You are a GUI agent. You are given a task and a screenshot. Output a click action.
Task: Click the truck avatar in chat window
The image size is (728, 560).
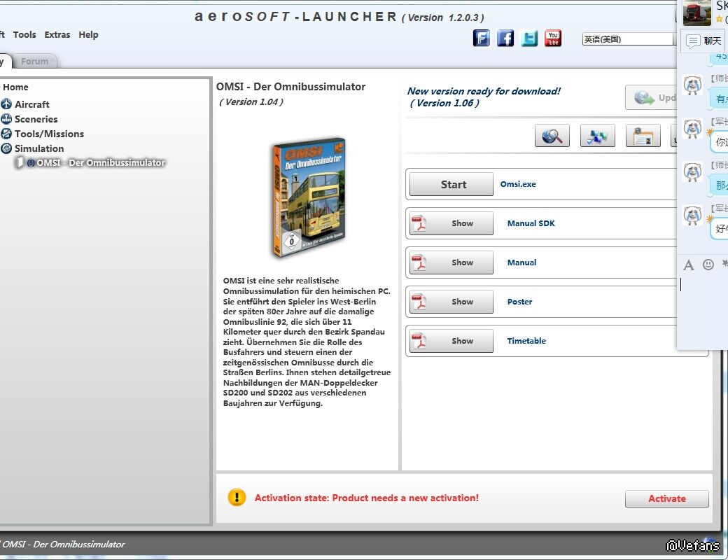click(697, 13)
